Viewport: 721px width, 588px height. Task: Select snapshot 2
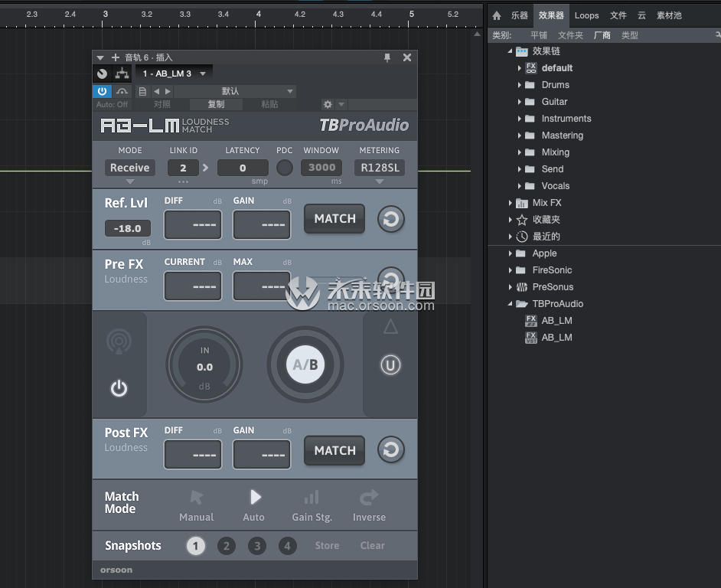pyautogui.click(x=227, y=546)
